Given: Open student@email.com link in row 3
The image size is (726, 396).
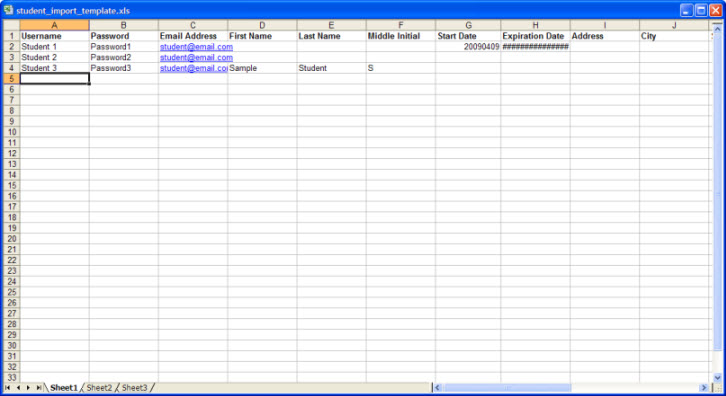Looking at the screenshot, I should 196,57.
